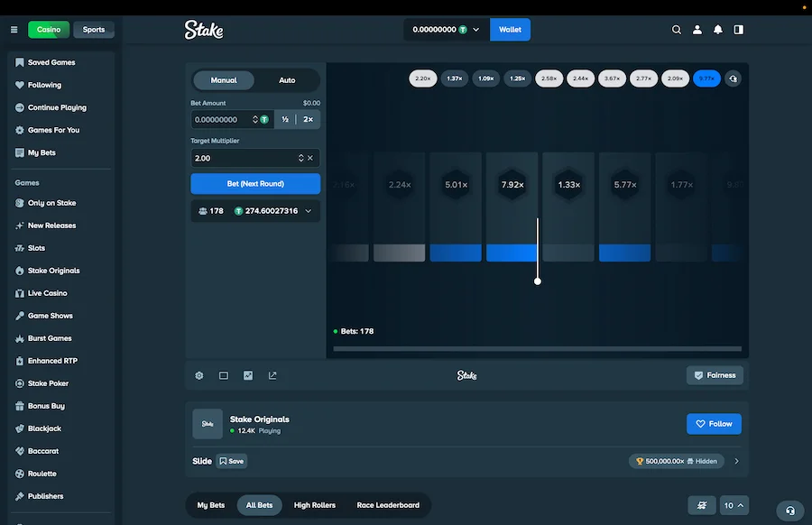812x525 pixels.
Task: Open the user profile icon
Action: coord(697,30)
